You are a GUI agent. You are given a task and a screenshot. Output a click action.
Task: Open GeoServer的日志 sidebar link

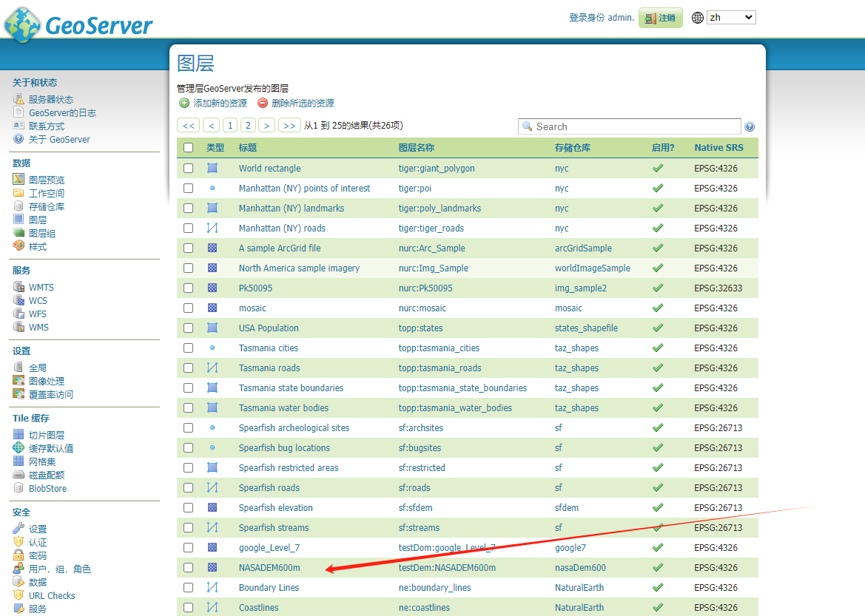point(62,112)
